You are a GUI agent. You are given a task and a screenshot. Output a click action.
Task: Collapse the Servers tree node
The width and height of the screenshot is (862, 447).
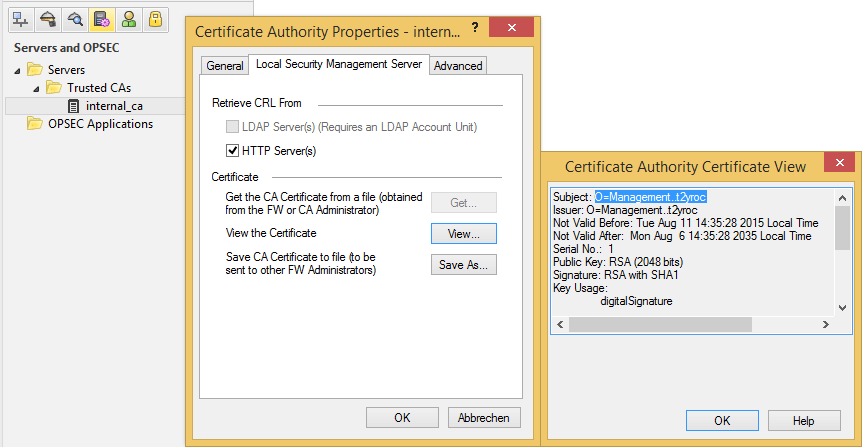18,70
